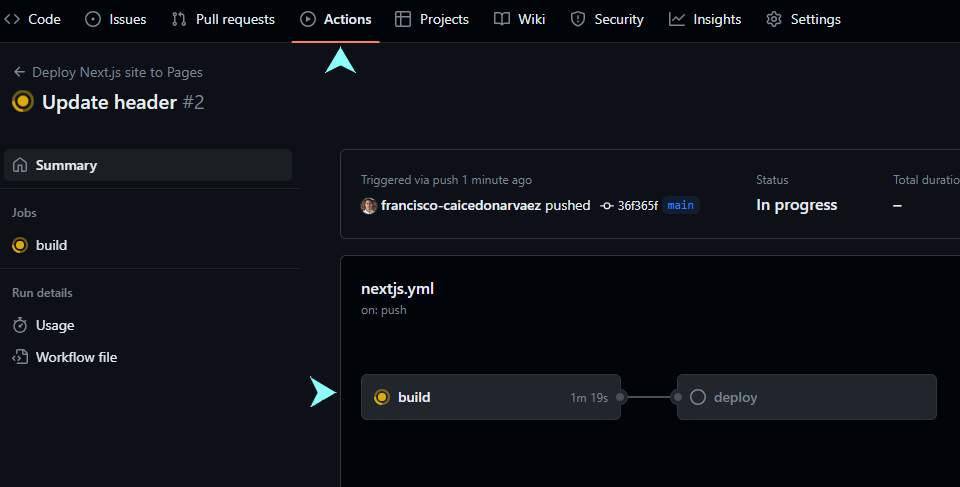This screenshot has width=960, height=487.
Task: Click the francisco-caicedonarvaez avatar
Action: pyautogui.click(x=369, y=206)
